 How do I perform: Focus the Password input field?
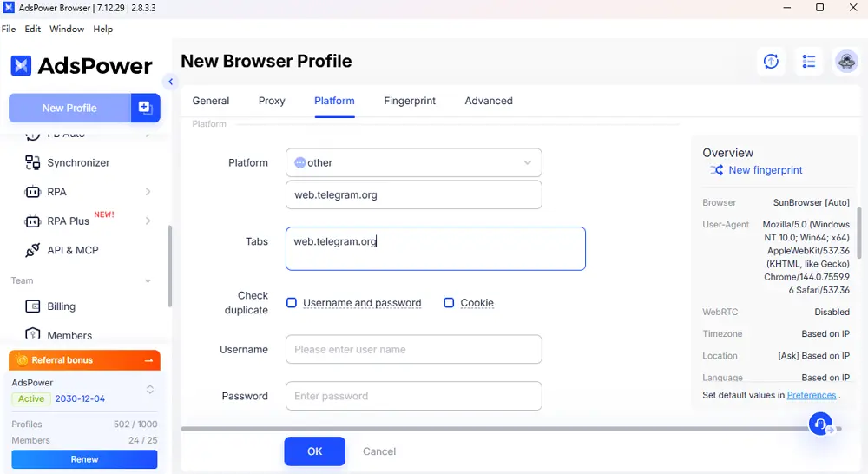pyautogui.click(x=413, y=396)
